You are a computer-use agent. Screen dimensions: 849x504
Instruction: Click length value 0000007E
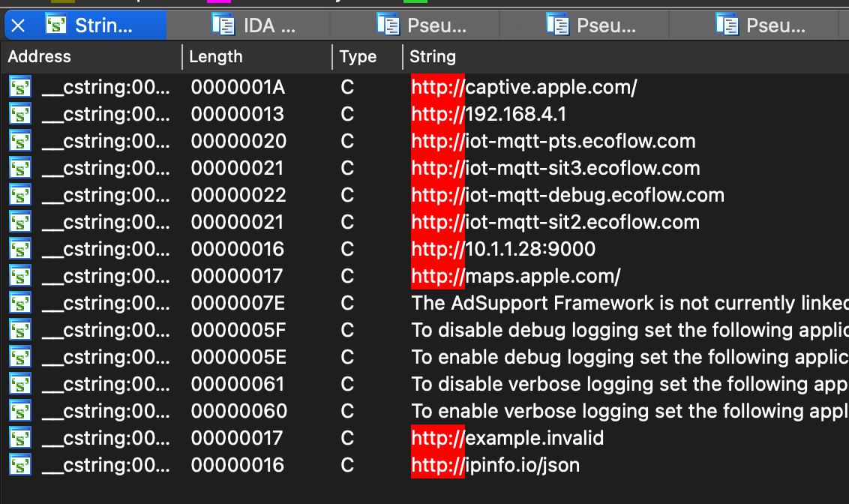pyautogui.click(x=238, y=303)
